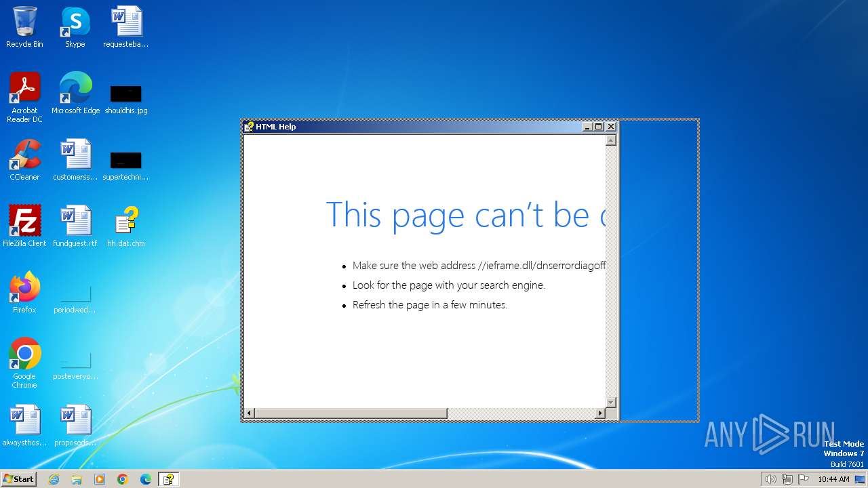The image size is (868, 488).
Task: Open Chrome from the taskbar
Action: tap(123, 479)
